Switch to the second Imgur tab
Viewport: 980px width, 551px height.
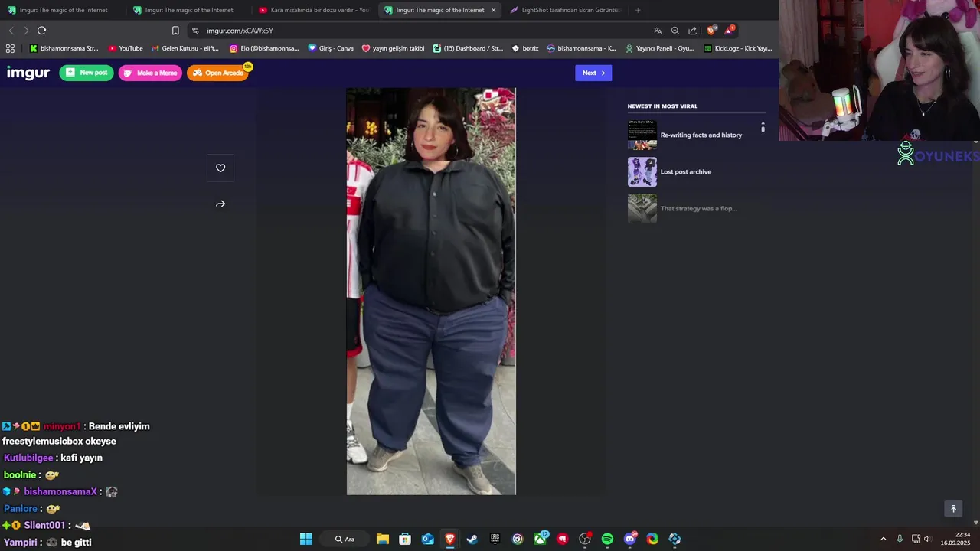(188, 10)
